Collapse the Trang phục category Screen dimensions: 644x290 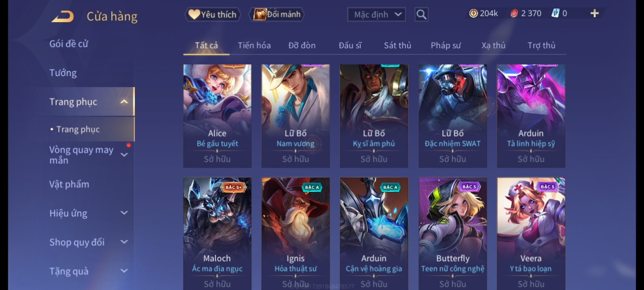(124, 102)
